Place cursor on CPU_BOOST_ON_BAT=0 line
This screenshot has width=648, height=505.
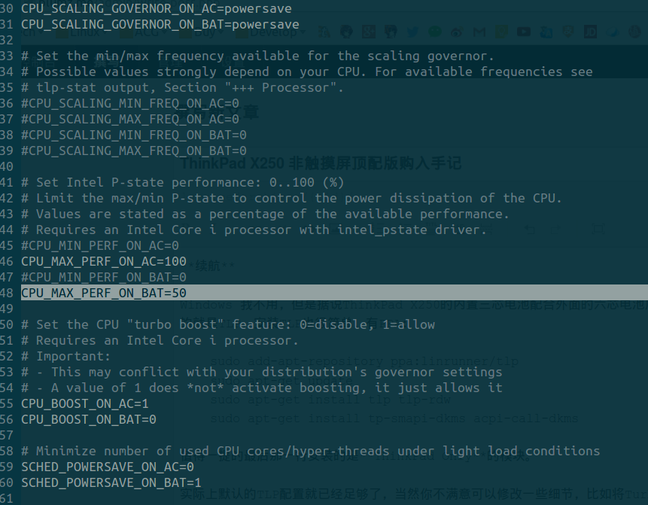point(88,419)
